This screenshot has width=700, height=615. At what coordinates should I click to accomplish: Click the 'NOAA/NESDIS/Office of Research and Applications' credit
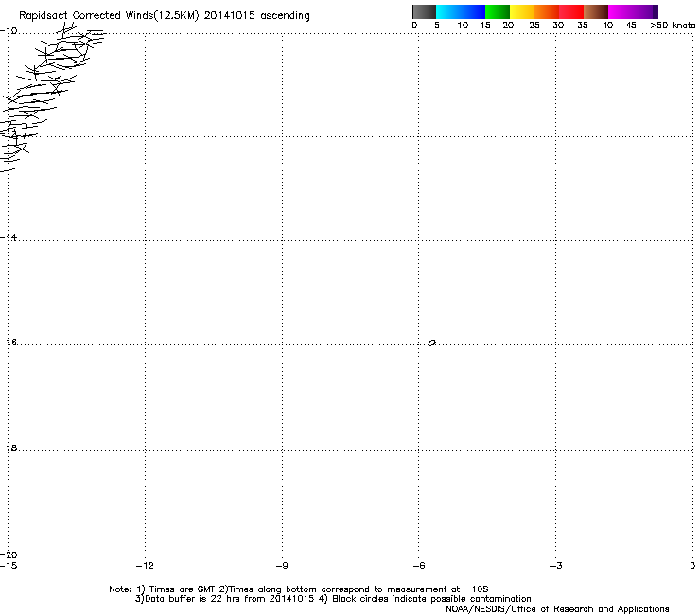click(x=557, y=609)
